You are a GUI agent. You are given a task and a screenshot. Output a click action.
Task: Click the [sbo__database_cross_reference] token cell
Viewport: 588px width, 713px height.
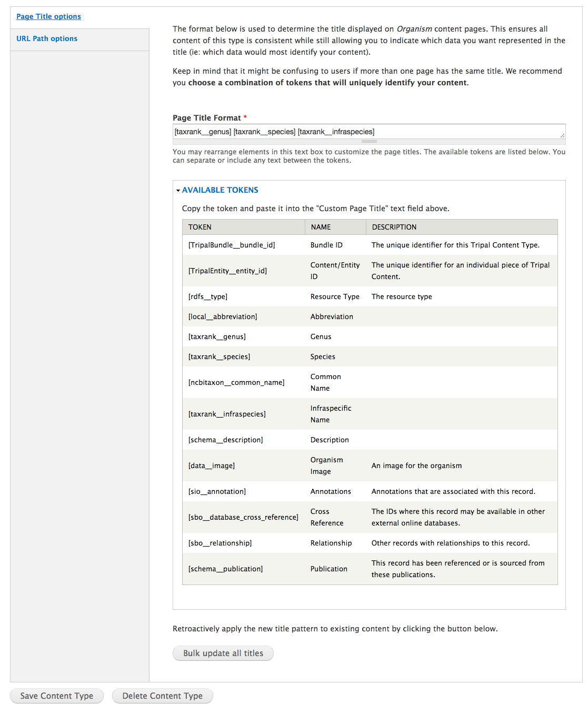(x=243, y=517)
